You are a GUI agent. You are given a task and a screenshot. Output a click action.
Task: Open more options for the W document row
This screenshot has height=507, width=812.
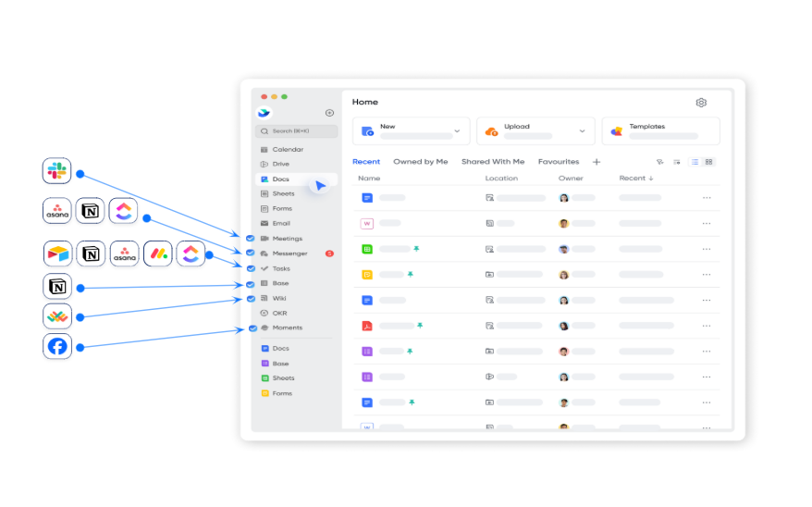707,223
